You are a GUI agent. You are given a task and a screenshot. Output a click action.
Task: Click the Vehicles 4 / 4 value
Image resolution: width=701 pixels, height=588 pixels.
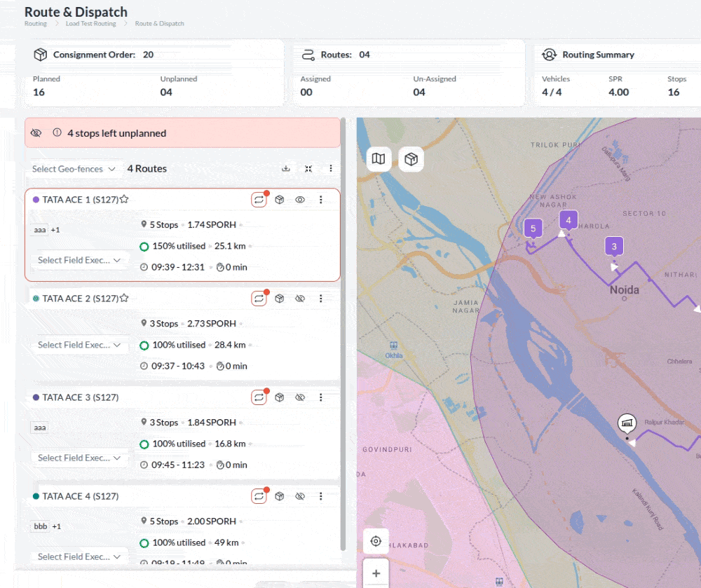(x=552, y=92)
